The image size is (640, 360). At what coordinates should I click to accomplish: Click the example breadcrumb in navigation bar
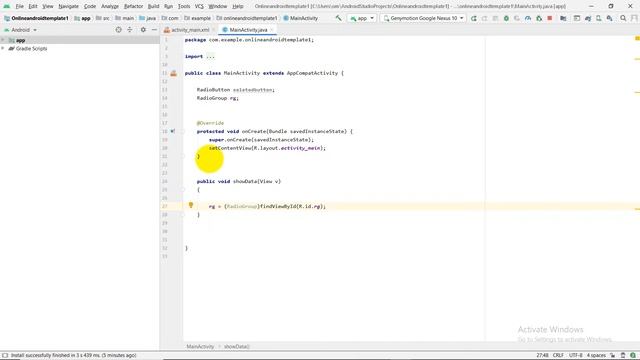198,18
